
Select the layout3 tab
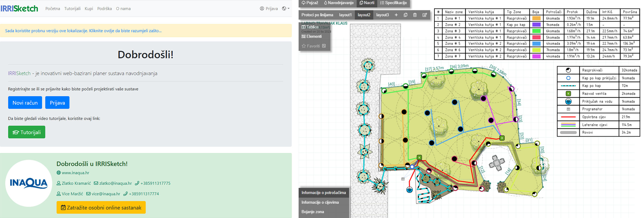(x=382, y=15)
